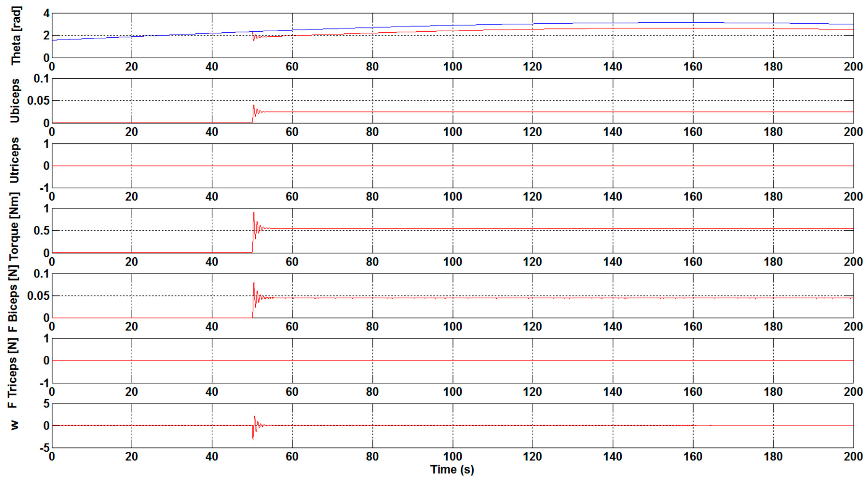Select y-tick "1" on the Utriceps plot
This screenshot has width=868, height=482.
47,144
